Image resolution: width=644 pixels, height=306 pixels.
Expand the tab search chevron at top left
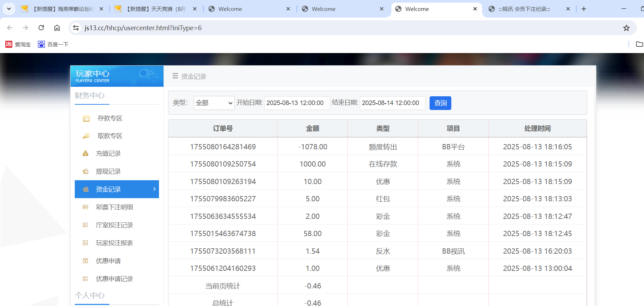(x=9, y=9)
